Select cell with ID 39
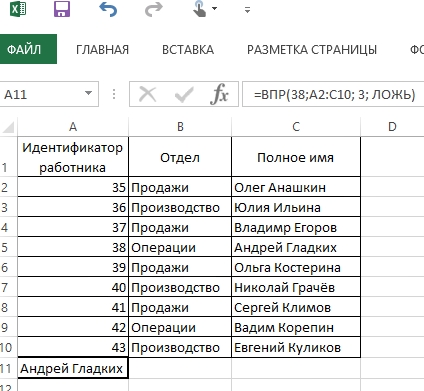Screen dimensions: 424x391 (73, 267)
